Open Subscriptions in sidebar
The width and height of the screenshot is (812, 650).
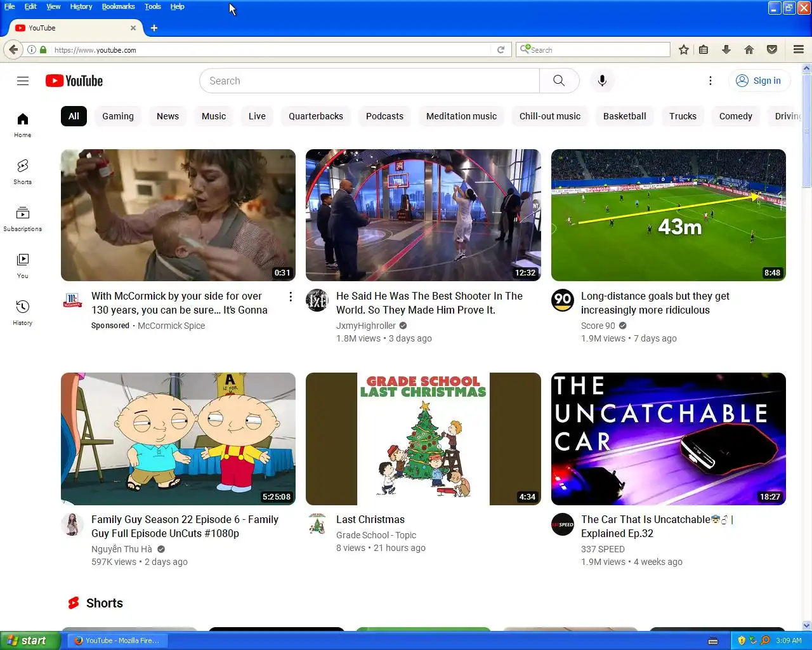point(23,218)
